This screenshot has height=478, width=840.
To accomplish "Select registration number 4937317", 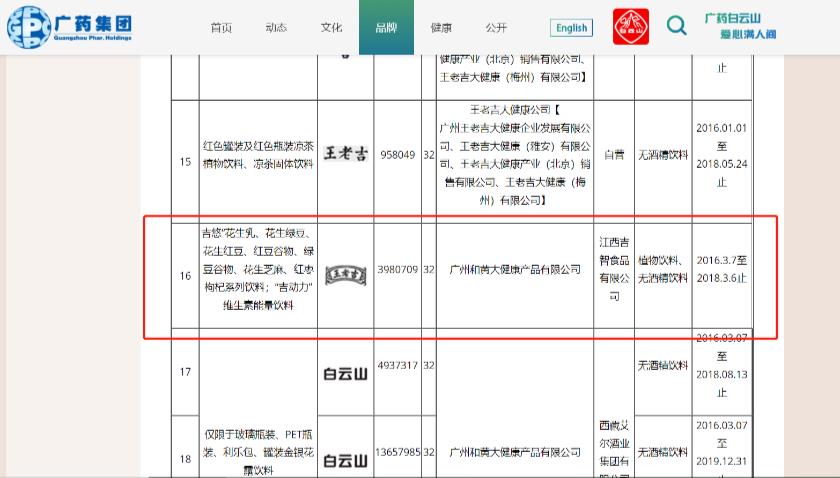I will (x=398, y=365).
